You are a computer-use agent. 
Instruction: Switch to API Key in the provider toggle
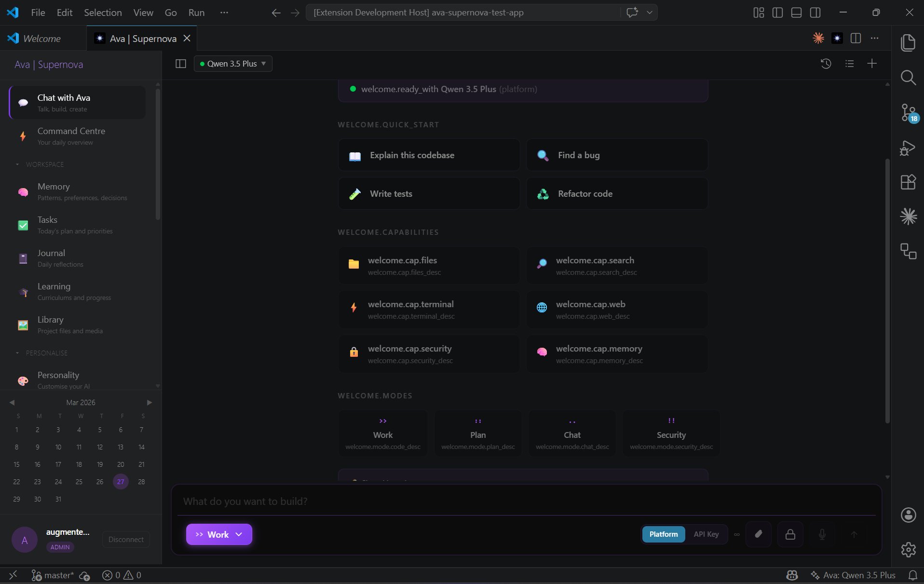click(706, 534)
